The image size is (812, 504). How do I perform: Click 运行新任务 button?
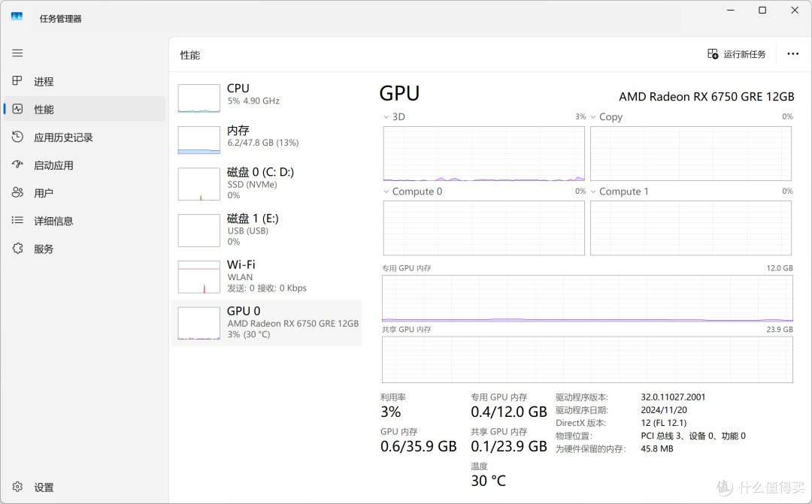pyautogui.click(x=736, y=54)
